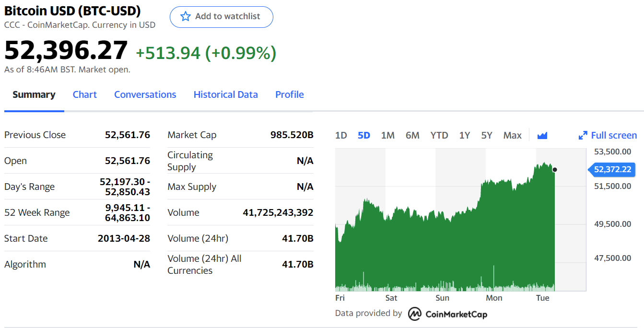Click the Fri label on chart axis
Image resolution: width=644 pixels, height=328 pixels.
click(340, 298)
